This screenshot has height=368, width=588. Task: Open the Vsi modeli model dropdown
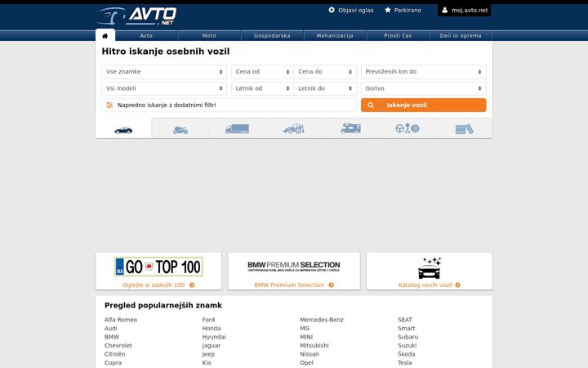pyautogui.click(x=164, y=88)
